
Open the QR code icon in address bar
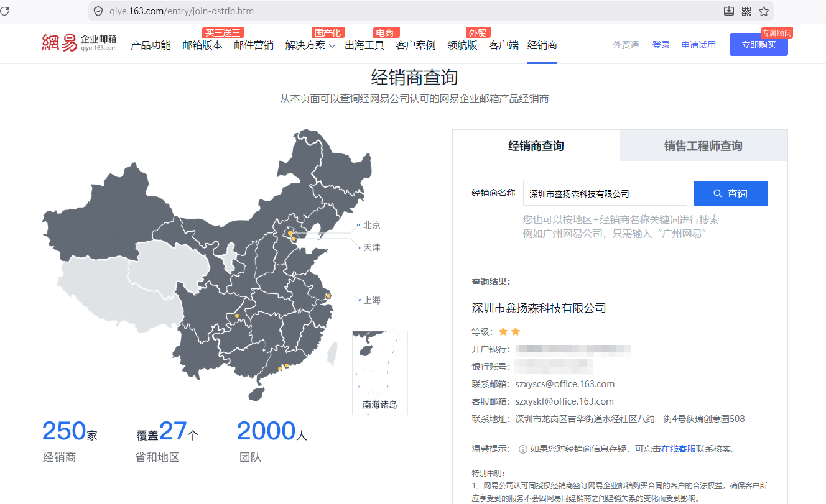tap(746, 11)
